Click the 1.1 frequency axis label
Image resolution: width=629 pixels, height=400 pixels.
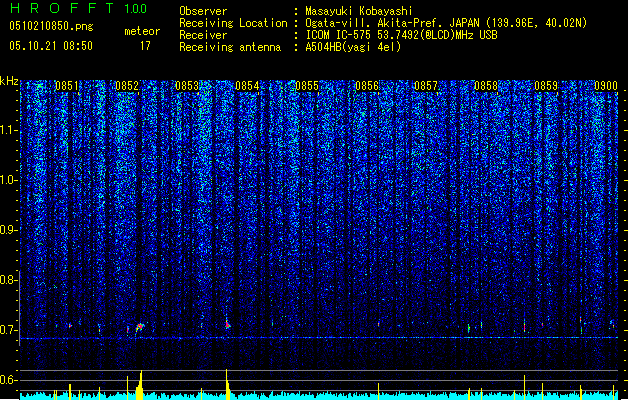click(x=9, y=130)
